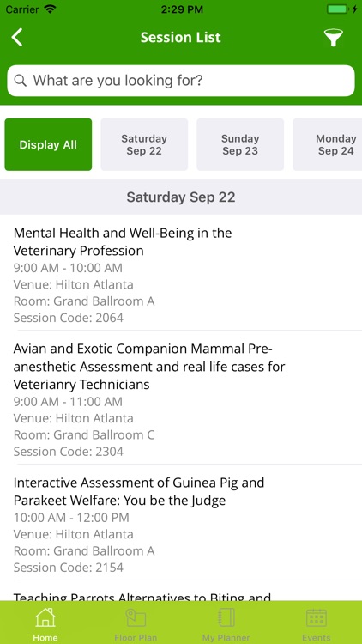Open the filter funnel icon
Image resolution: width=362 pixels, height=644 pixels.
click(334, 38)
